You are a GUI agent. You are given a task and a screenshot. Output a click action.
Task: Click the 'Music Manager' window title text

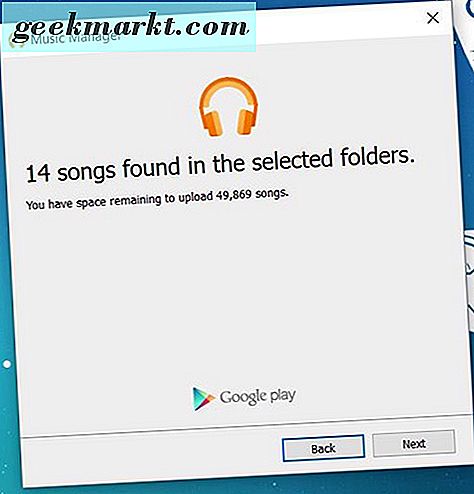click(x=75, y=38)
